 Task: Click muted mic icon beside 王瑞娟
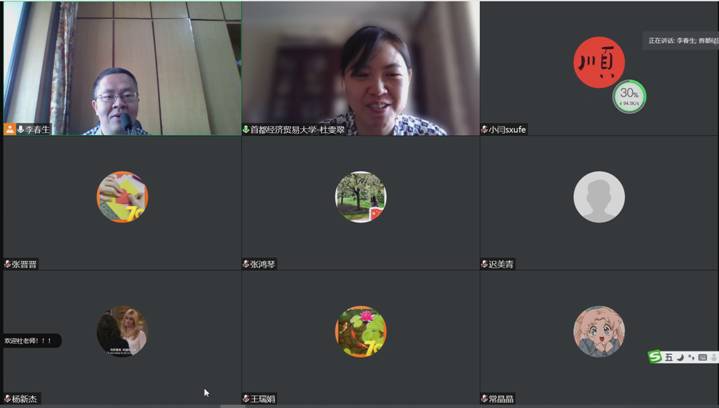pos(247,398)
